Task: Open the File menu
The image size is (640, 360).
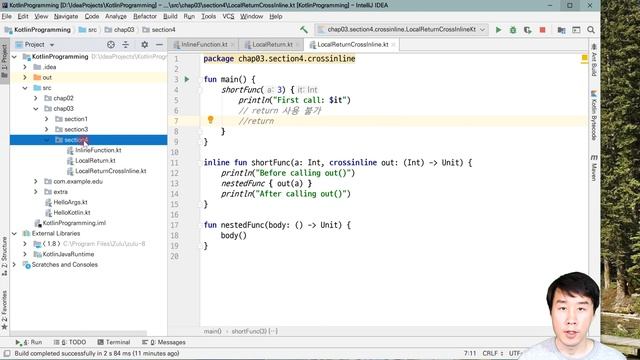Action: (x=7, y=16)
